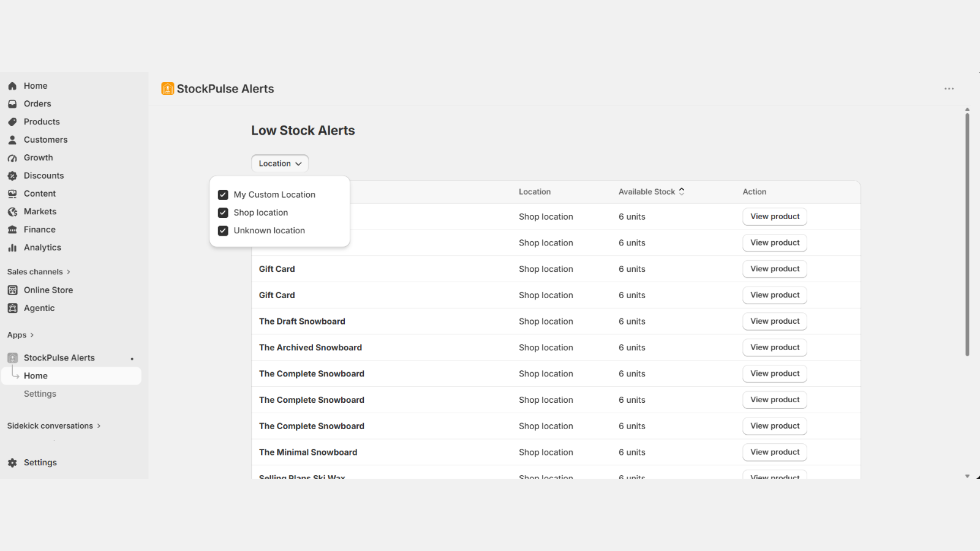The width and height of the screenshot is (980, 551).
Task: Click the orange StockPulse Alerts header logo
Action: tap(167, 89)
